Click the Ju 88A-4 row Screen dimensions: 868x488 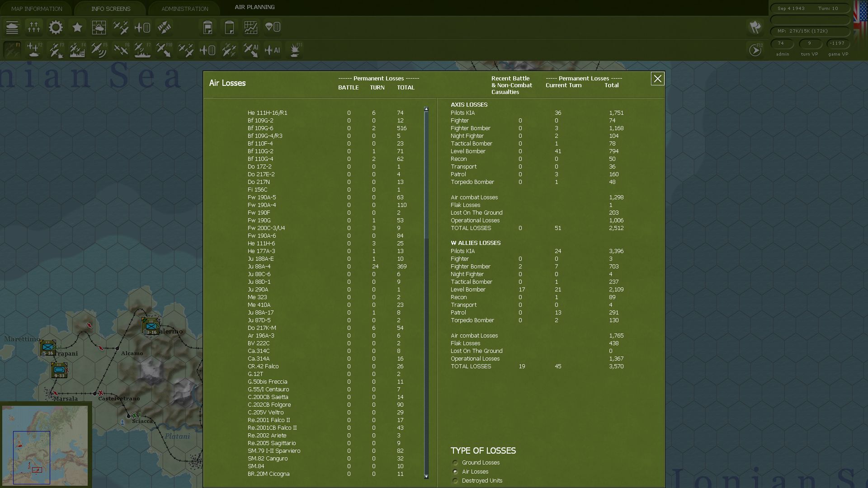tap(328, 267)
